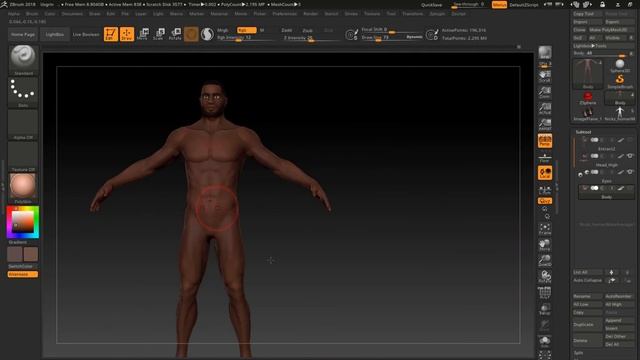Click the QuickSave button

tap(431, 5)
